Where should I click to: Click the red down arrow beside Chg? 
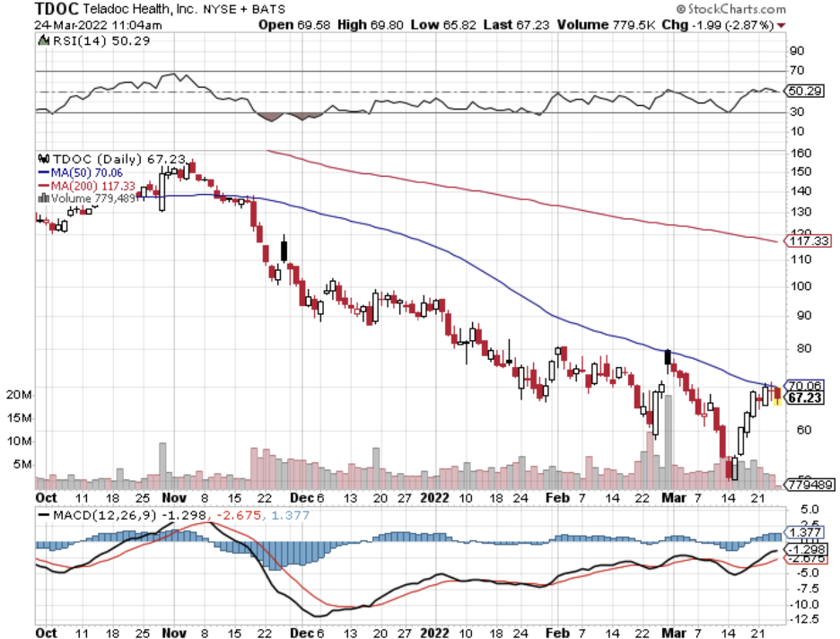click(x=781, y=24)
